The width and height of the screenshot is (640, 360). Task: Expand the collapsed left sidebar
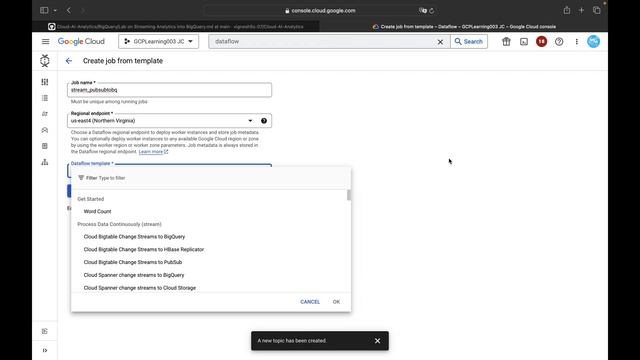[45, 350]
